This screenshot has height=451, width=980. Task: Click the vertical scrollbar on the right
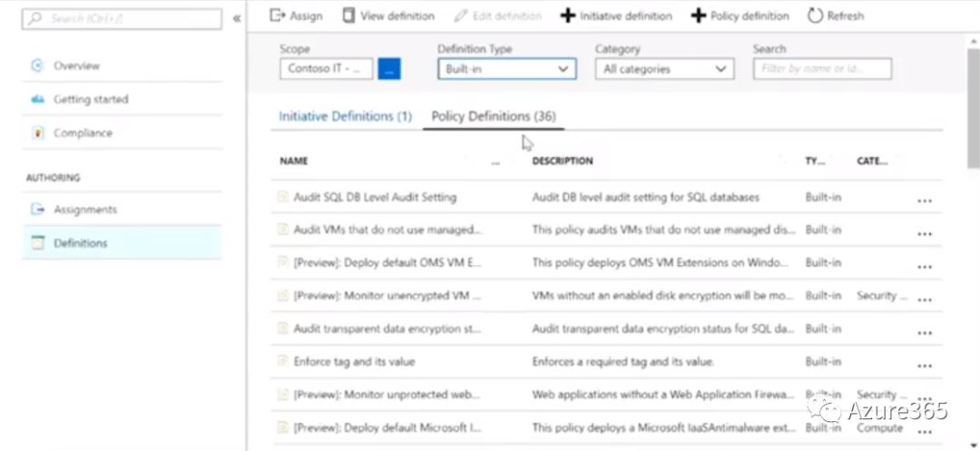click(973, 127)
